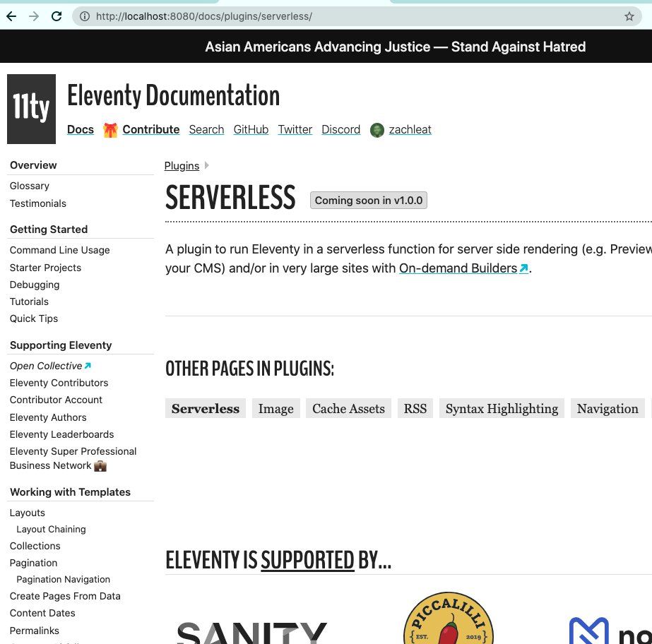Viewport: 652px width, 644px height.
Task: Click the address bar URL field
Action: (x=357, y=16)
